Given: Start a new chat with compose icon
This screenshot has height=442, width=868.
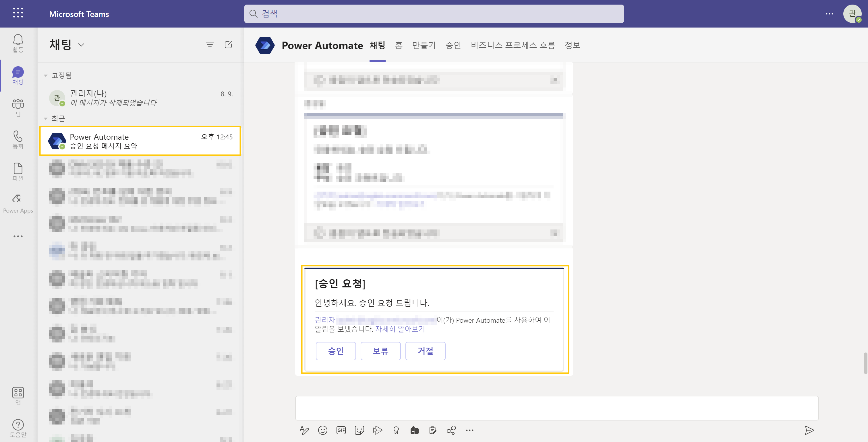Looking at the screenshot, I should point(228,44).
